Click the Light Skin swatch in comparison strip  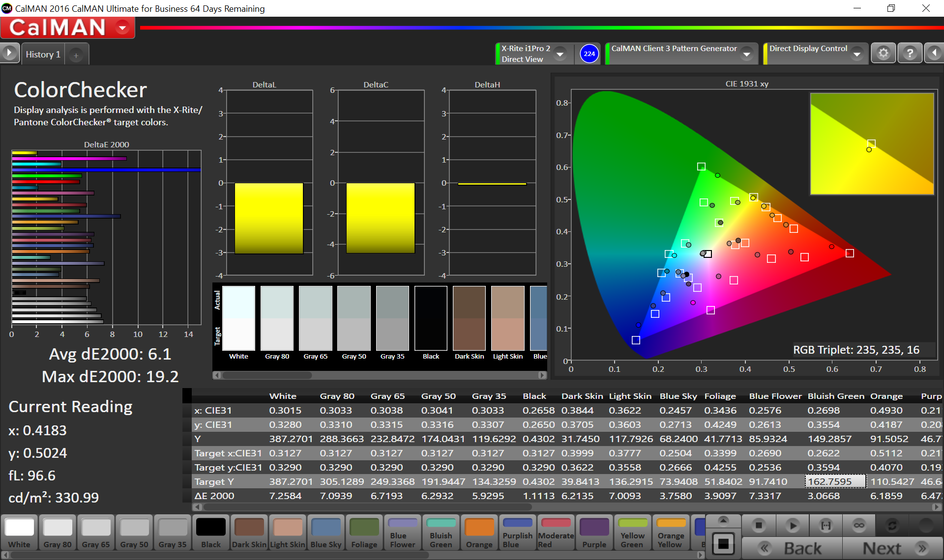(x=508, y=318)
